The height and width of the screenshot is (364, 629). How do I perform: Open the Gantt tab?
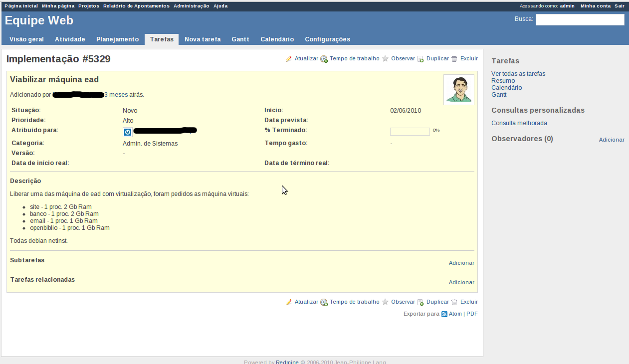(x=240, y=39)
